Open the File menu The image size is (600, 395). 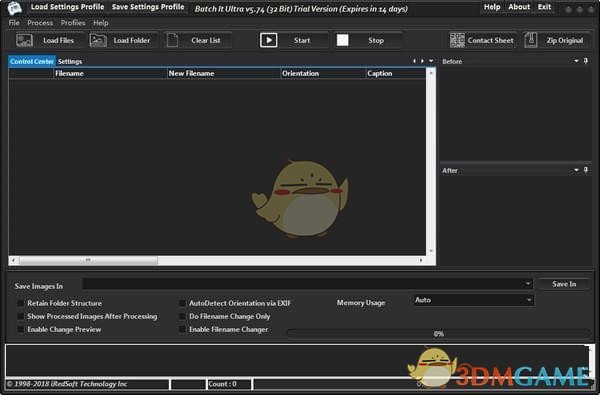point(14,23)
